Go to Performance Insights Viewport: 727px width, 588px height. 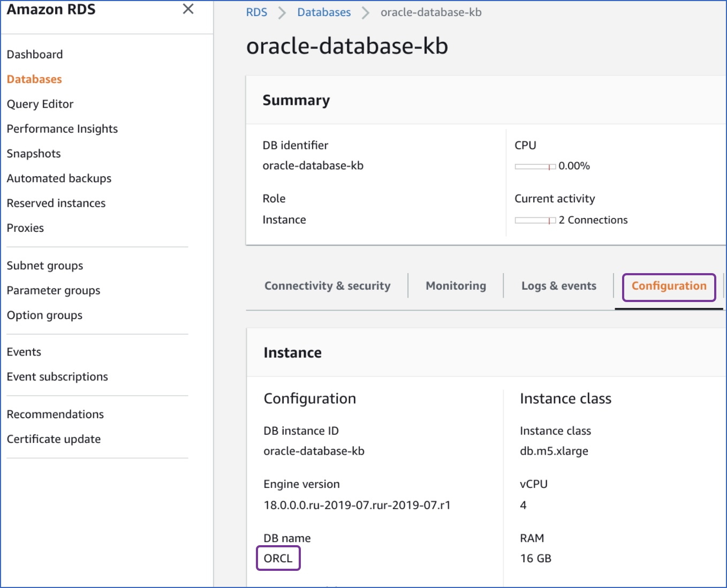pos(62,129)
